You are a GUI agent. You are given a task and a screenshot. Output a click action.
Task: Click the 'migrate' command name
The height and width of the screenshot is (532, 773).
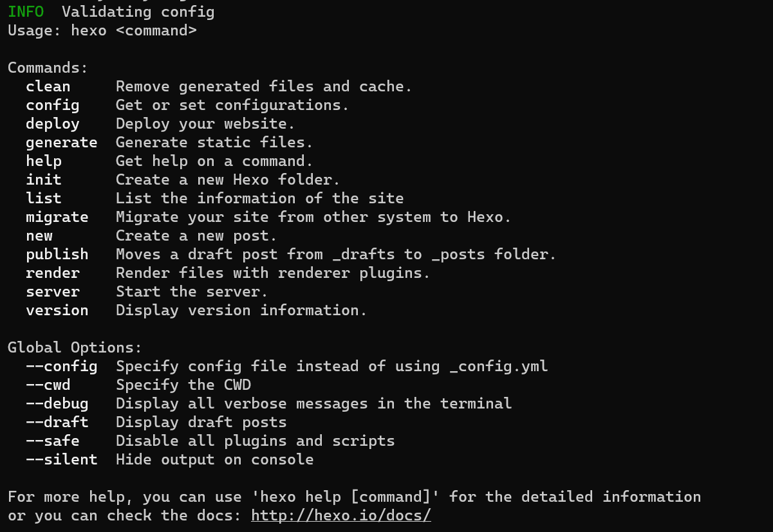57,217
